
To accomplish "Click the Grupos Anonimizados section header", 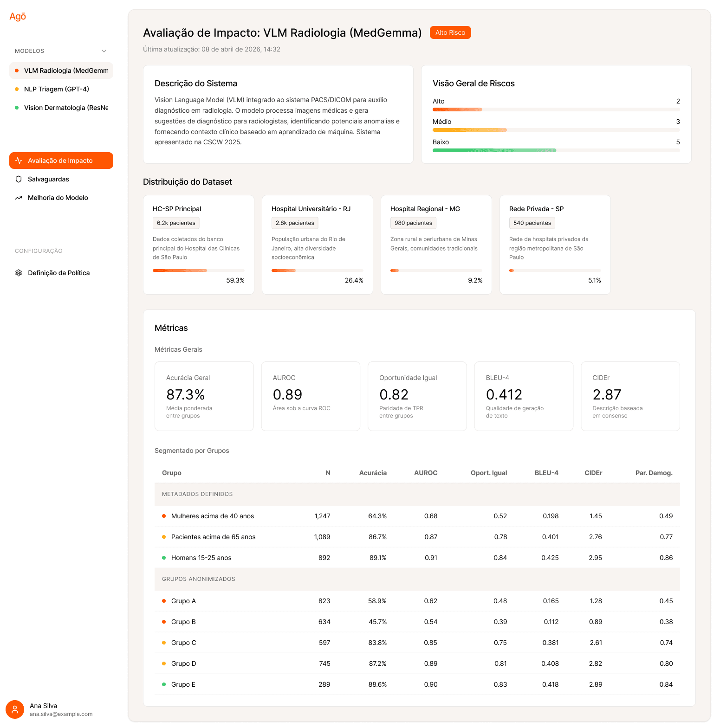I will (417, 579).
